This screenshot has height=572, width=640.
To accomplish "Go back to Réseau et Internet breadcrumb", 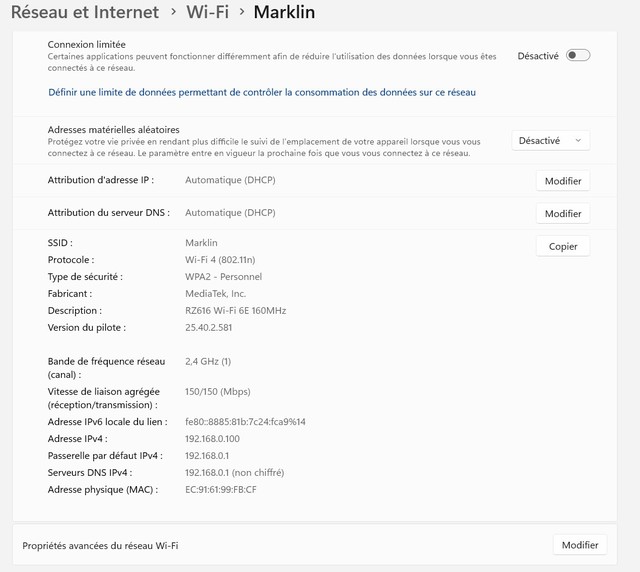I will (x=85, y=13).
